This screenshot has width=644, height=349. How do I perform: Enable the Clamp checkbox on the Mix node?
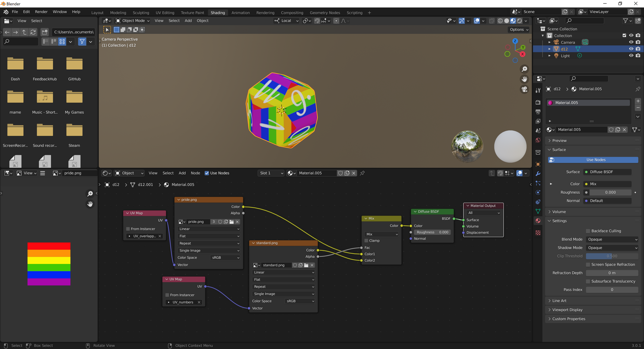tap(366, 240)
